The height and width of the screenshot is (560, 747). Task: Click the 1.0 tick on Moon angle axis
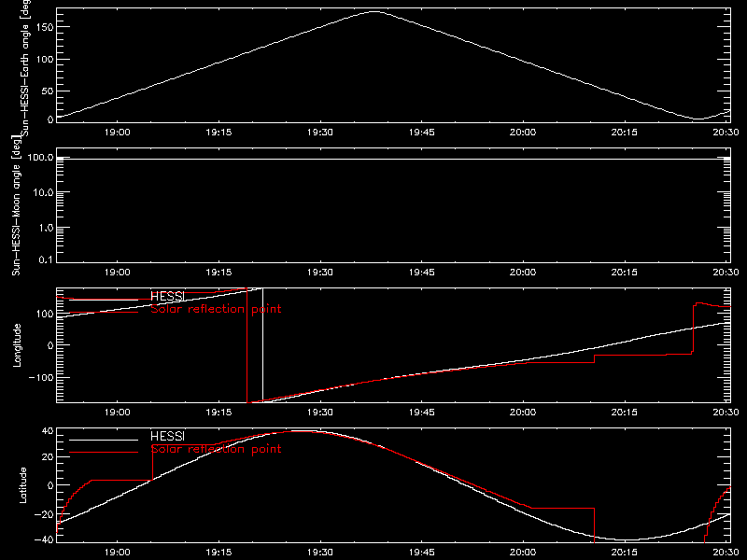click(46, 228)
